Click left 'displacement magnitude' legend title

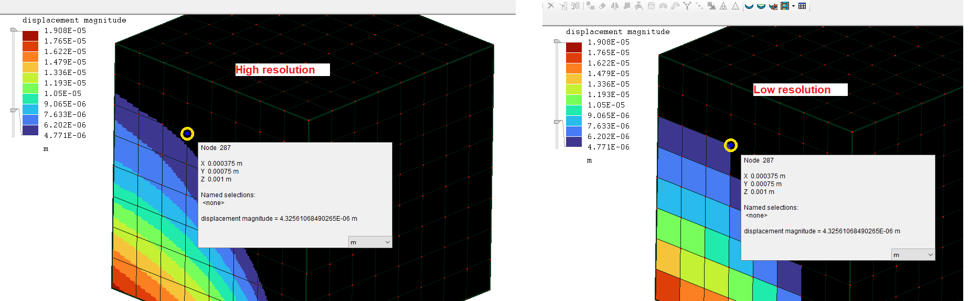pos(74,20)
